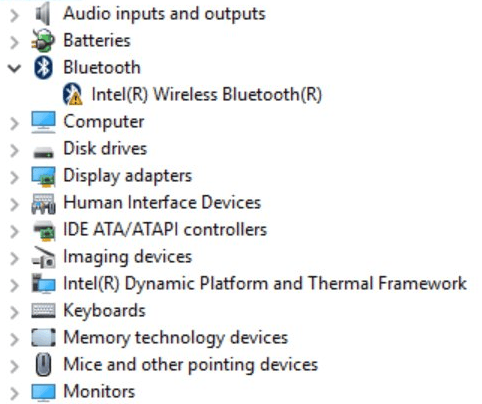482x404 pixels.
Task: Select Intel(R) Dynamic Platform and Thermal Framework
Action: click(x=265, y=283)
